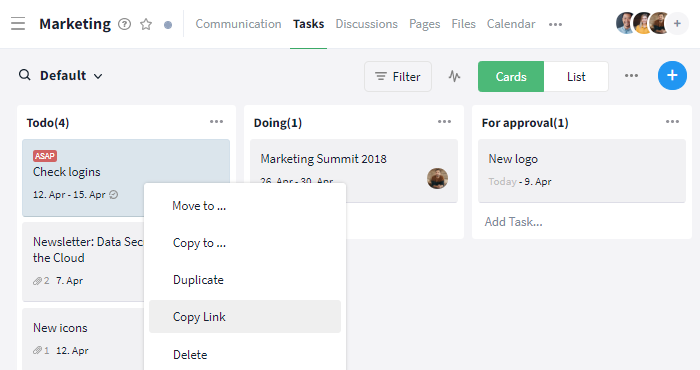This screenshot has height=370, width=700.
Task: Click the Marketing project status dot
Action: pyautogui.click(x=168, y=25)
